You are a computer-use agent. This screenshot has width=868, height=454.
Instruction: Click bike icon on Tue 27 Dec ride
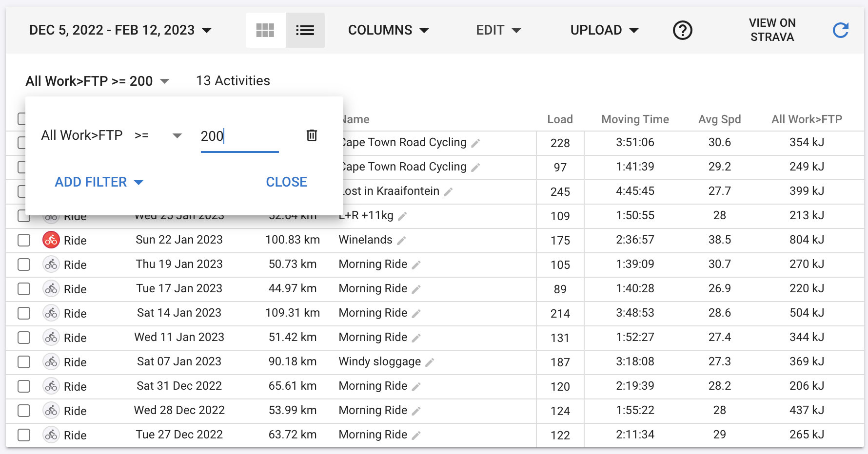click(x=51, y=435)
